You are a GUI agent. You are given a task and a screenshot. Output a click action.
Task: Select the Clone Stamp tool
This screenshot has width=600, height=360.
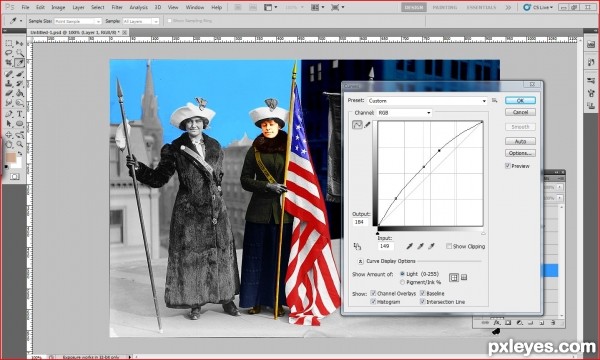tap(9, 83)
